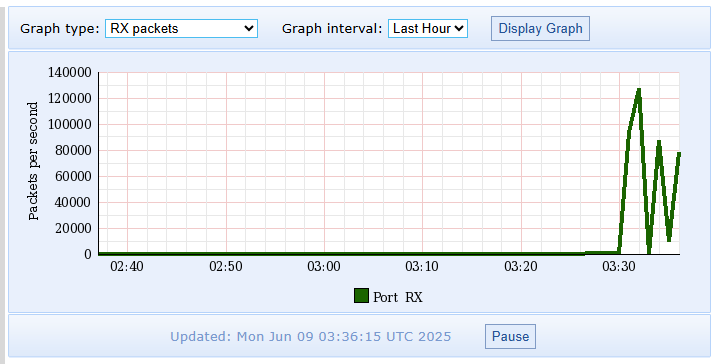Click the 02:50 time axis label

coord(226,266)
